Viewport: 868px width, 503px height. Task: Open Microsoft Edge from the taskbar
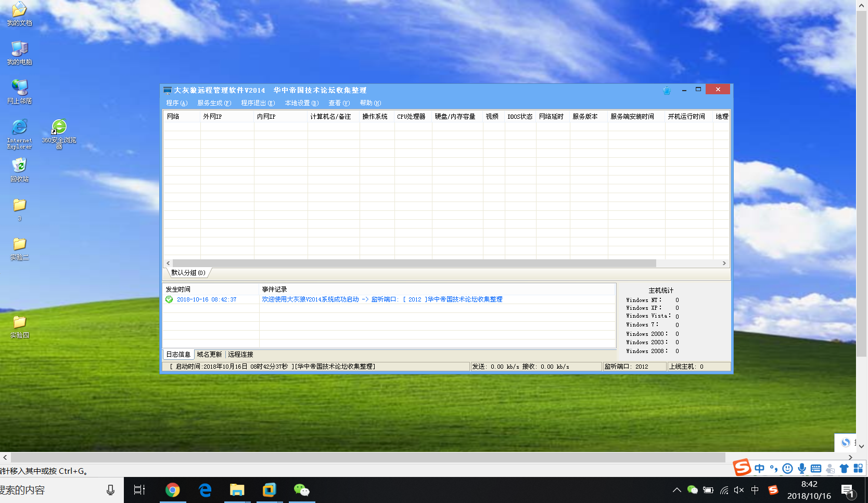(x=205, y=490)
